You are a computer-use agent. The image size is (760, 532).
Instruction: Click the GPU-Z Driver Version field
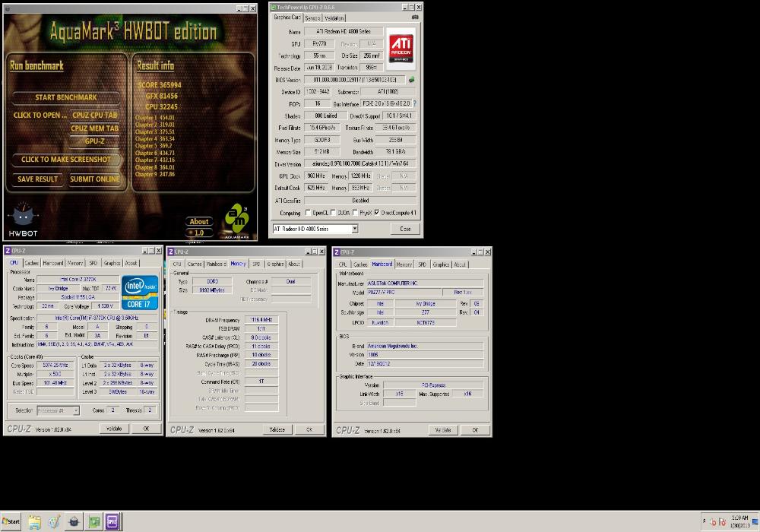[x=360, y=163]
